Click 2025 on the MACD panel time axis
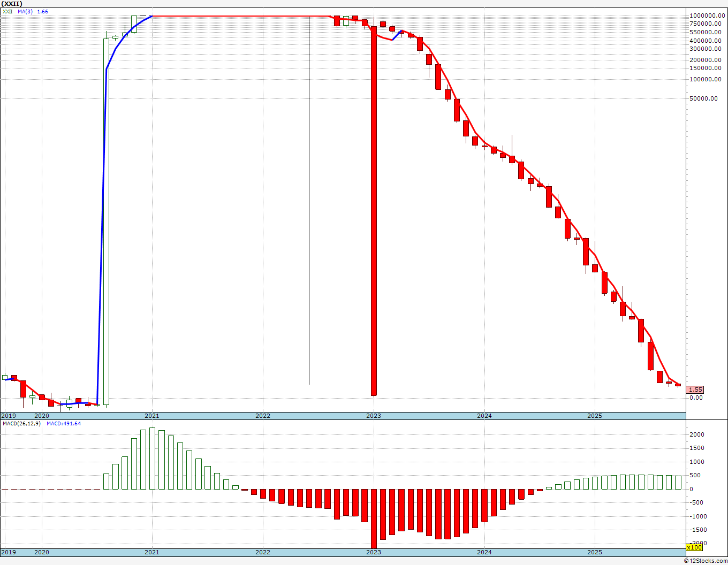728x565 pixels. [x=595, y=552]
